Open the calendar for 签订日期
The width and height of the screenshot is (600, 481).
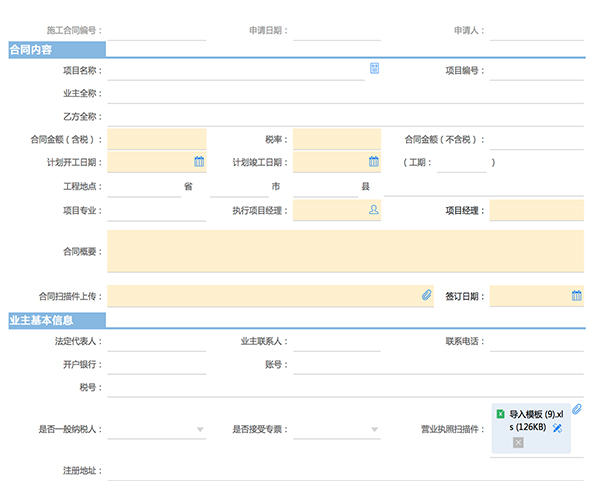[577, 295]
